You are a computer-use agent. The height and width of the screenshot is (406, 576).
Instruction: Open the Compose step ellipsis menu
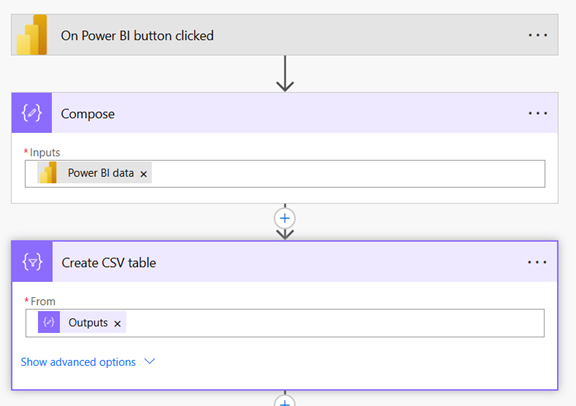[x=538, y=113]
